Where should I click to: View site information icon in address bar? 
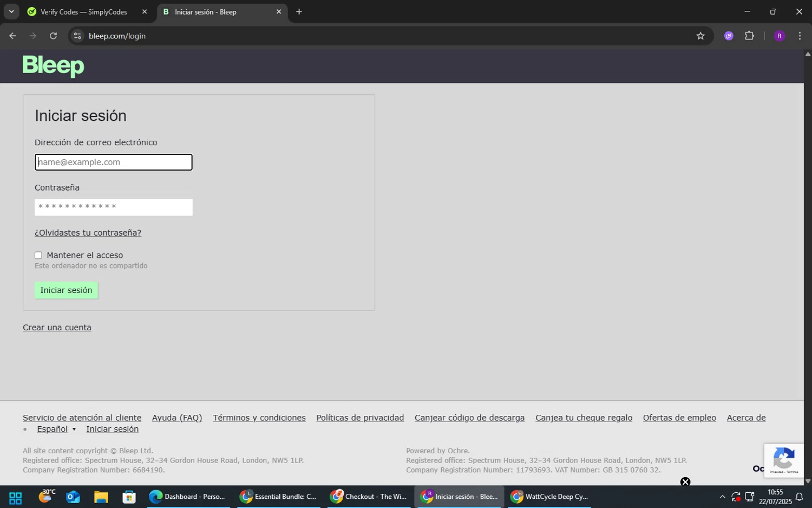[x=77, y=36]
